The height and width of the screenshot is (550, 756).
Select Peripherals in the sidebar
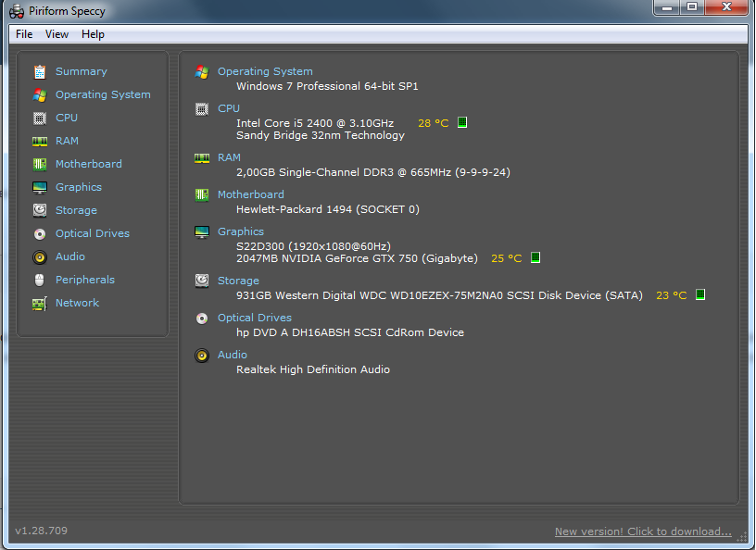[x=85, y=280]
